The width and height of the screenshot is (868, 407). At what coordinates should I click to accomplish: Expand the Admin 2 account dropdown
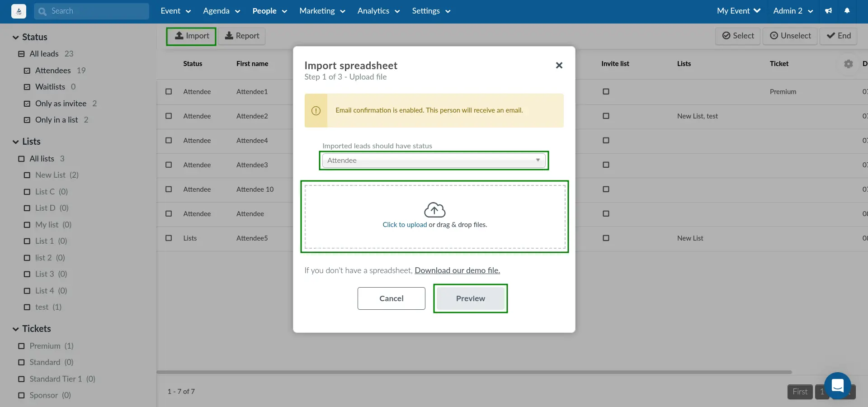point(793,11)
